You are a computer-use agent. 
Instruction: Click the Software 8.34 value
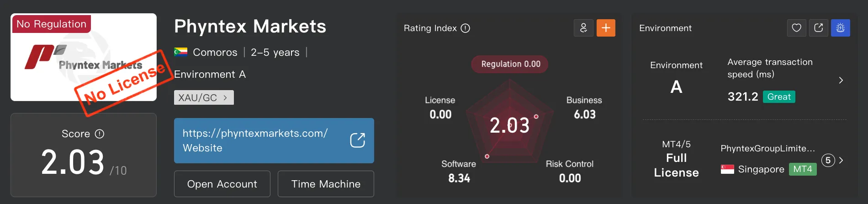click(459, 178)
